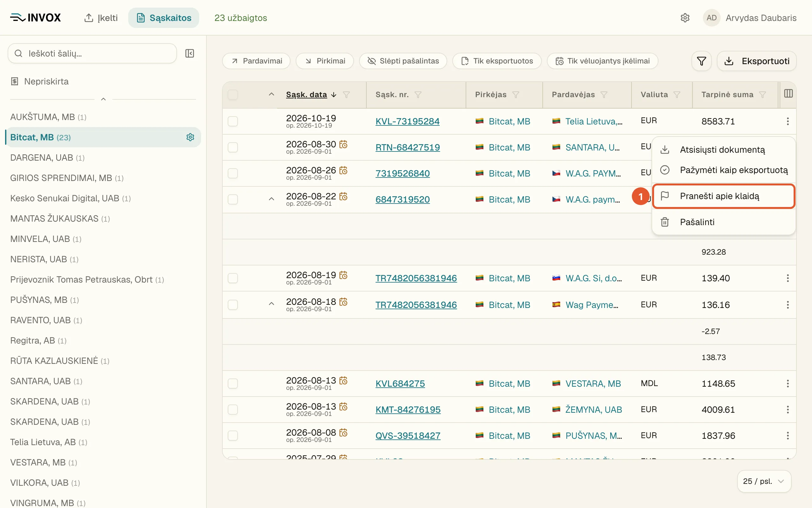The width and height of the screenshot is (812, 508).
Task: Click late-upload icon beside date 2026-08-26
Action: tap(343, 170)
